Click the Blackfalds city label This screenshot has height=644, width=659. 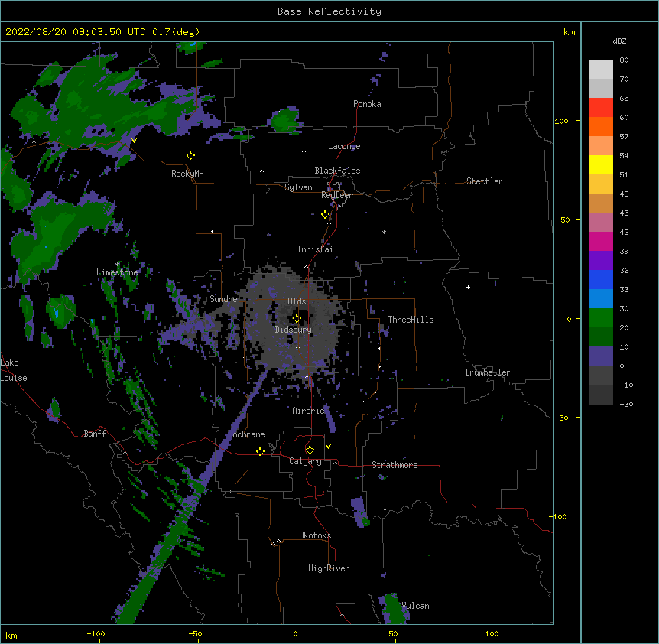pyautogui.click(x=337, y=171)
